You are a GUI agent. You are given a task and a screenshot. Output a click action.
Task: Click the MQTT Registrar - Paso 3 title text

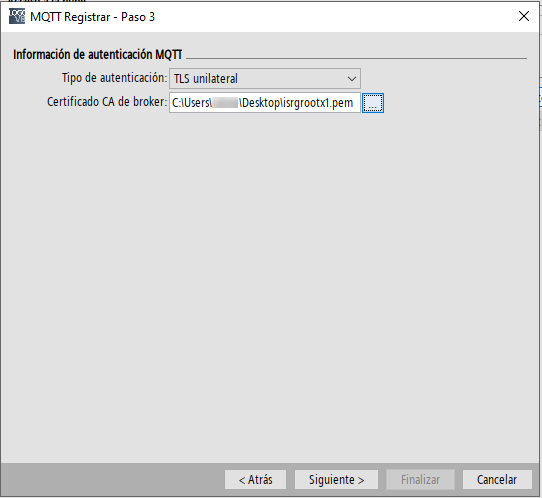(93, 17)
